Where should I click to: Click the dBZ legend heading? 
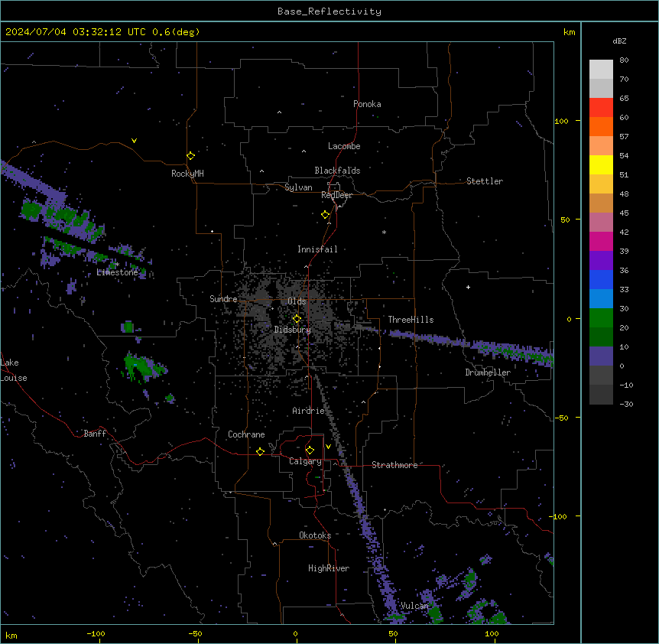[619, 41]
